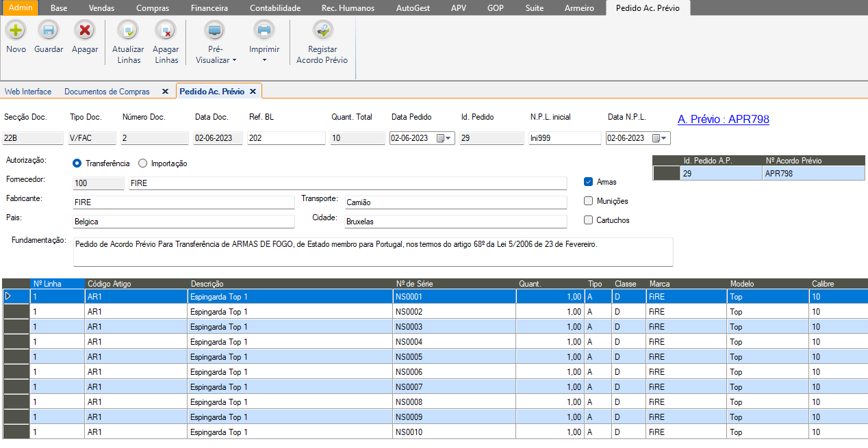Click the Fundamentação text field
Screen dimensions: 868x448
coord(372,252)
